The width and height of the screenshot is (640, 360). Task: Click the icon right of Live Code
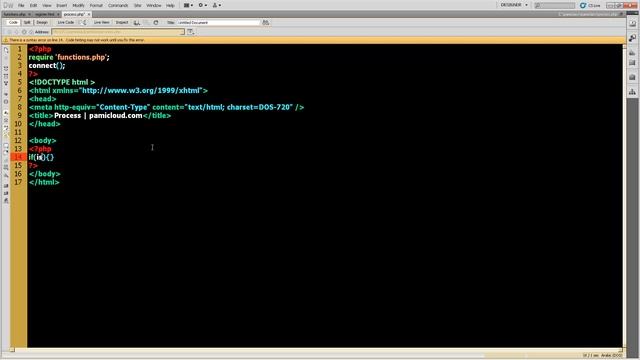point(83,22)
